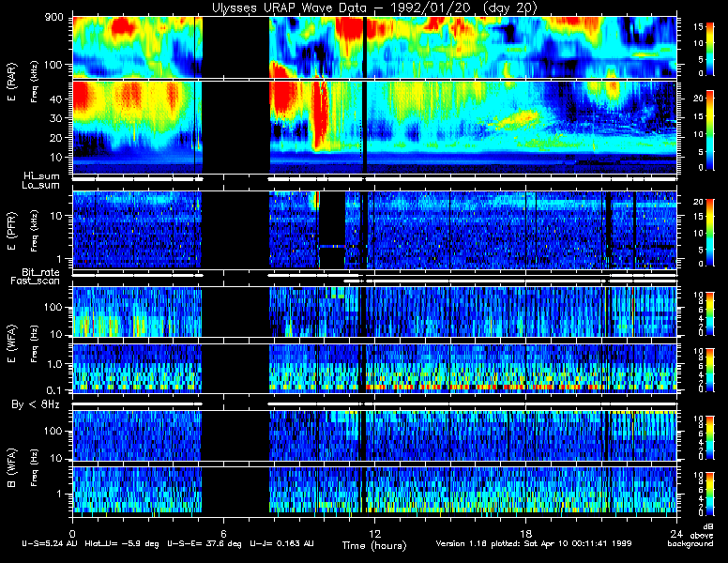Click the 'Time (hours)' x-axis label

tap(374, 545)
